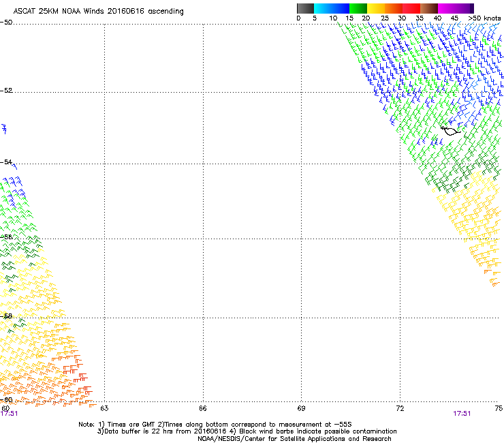Click the '45' legend scale number
This screenshot has width=504, height=443.
454,18
